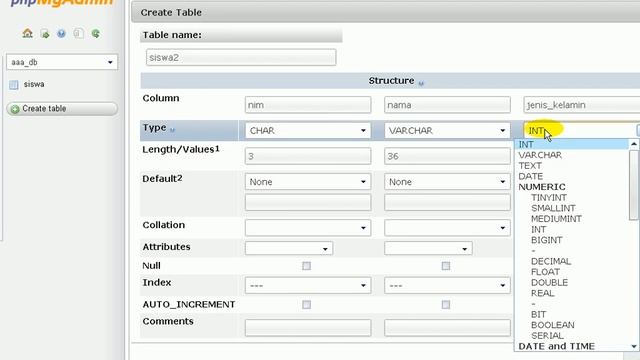The width and height of the screenshot is (640, 360).
Task: Click the Table name field containing siswa2
Action: tap(241, 57)
